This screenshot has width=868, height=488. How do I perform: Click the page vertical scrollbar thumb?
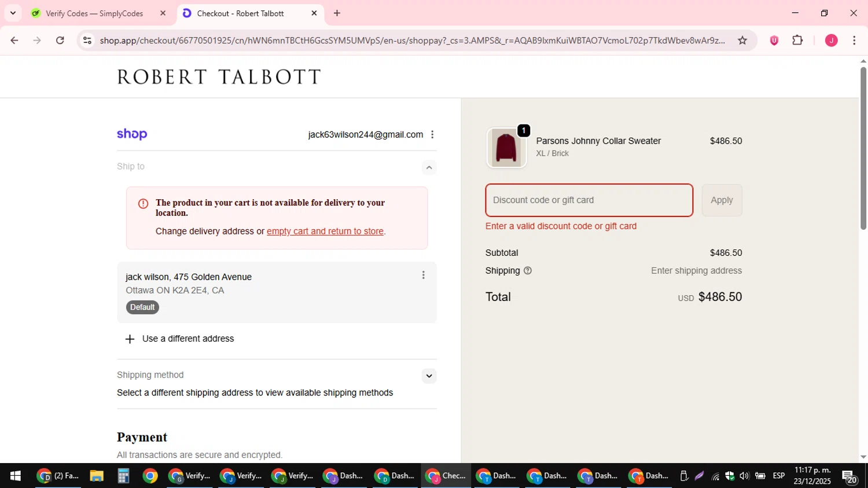[x=863, y=148]
